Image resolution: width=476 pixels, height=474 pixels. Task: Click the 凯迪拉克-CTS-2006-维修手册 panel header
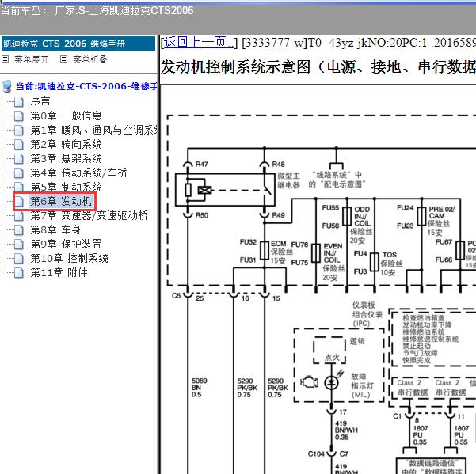click(78, 44)
